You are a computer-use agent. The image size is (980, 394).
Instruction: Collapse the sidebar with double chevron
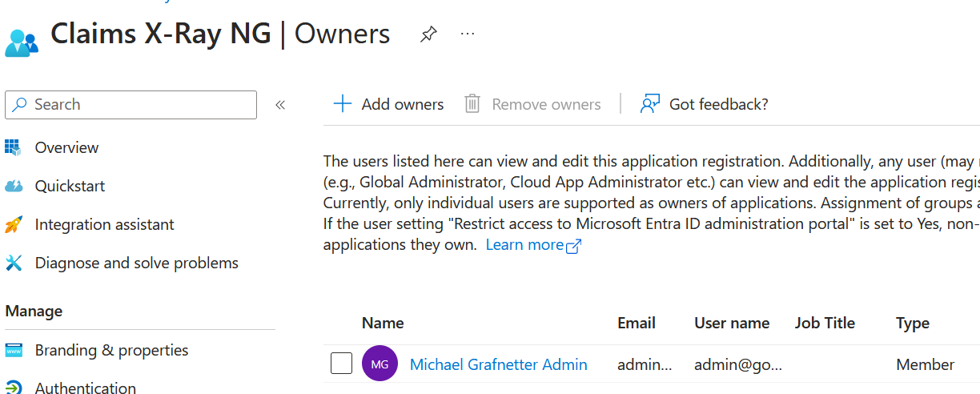click(280, 105)
